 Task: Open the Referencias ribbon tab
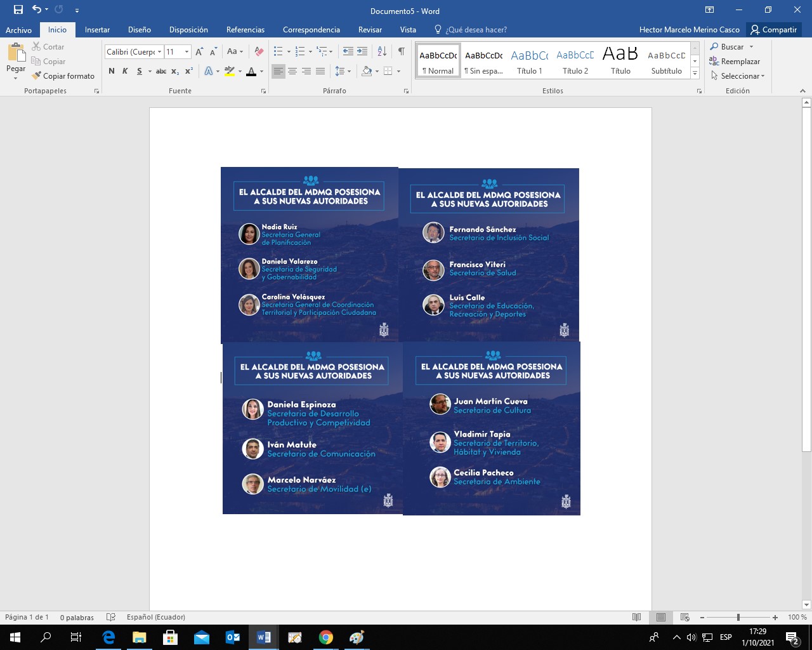[245, 30]
